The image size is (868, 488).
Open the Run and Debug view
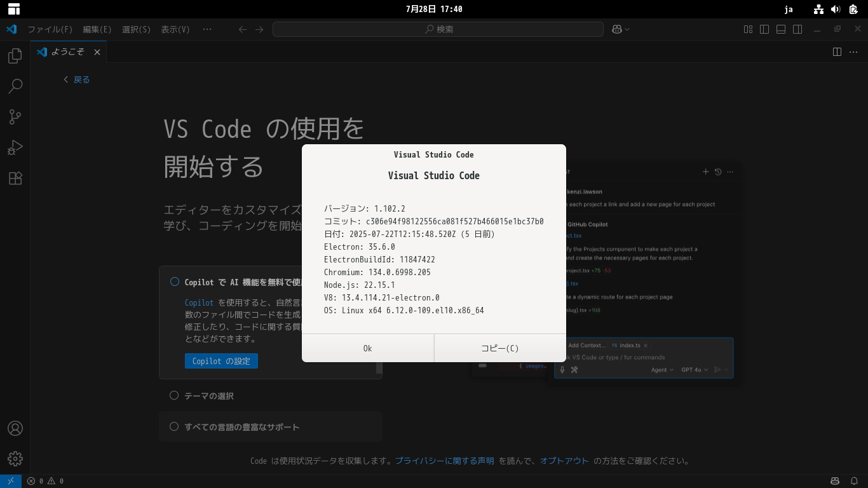[x=15, y=147]
